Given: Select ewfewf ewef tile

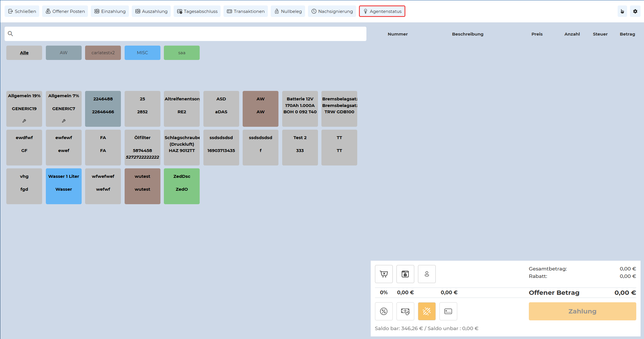Looking at the screenshot, I should 64,147.
